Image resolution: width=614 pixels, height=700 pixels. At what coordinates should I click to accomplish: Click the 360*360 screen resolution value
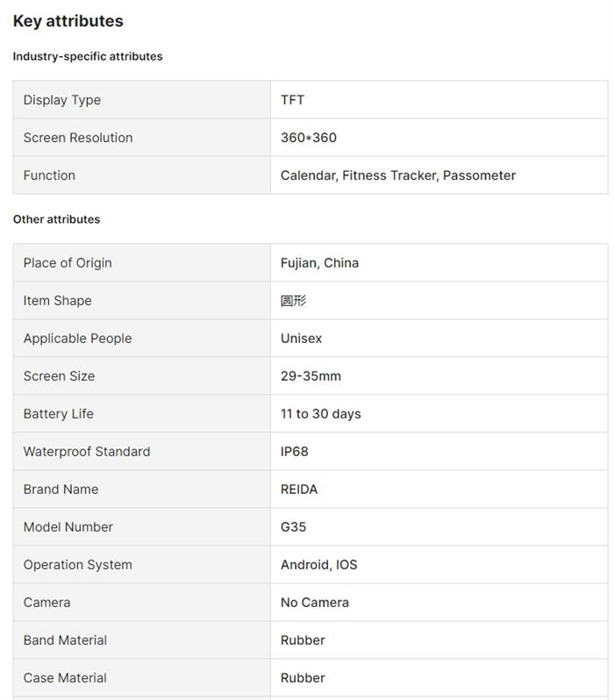point(309,138)
